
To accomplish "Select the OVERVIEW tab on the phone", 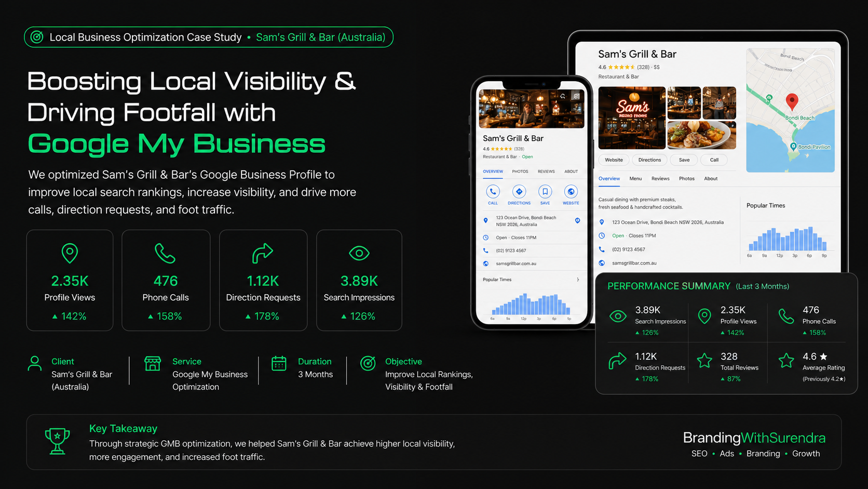I will pos(493,171).
